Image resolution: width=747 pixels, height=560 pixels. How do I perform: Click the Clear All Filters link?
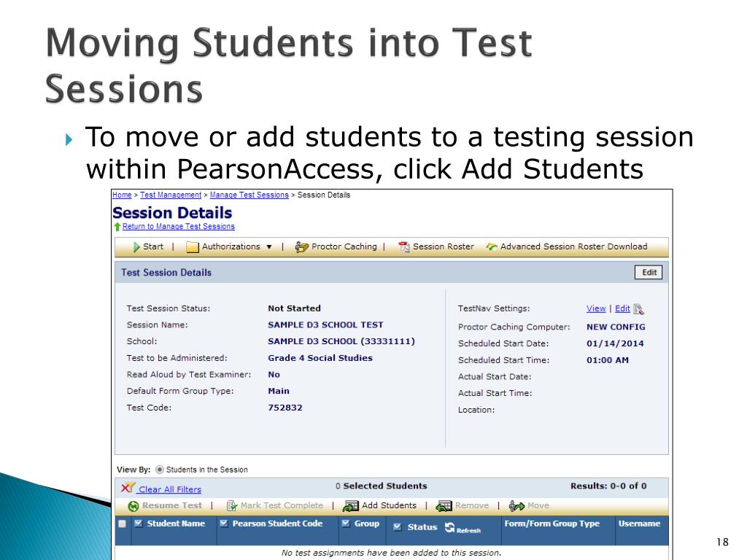(169, 489)
